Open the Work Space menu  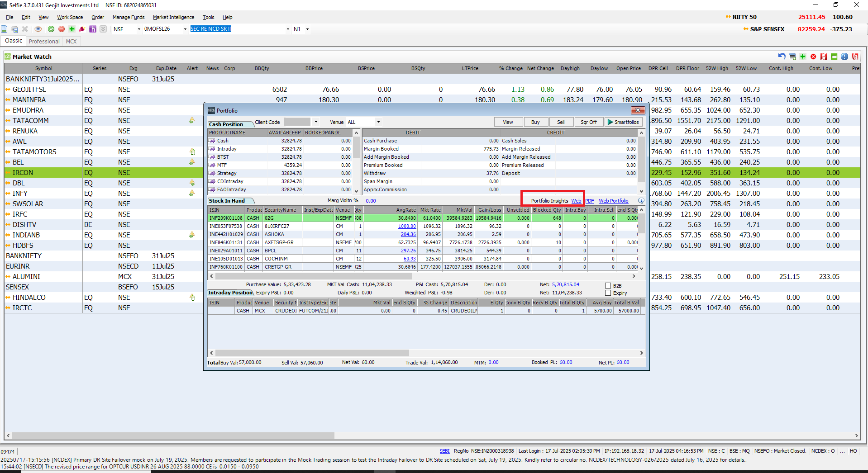pos(70,17)
